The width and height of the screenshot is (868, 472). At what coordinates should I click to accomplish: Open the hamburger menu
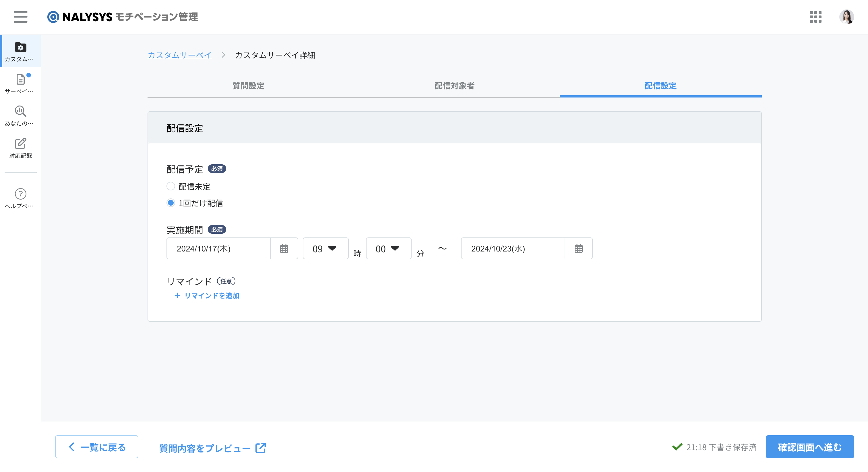(21, 17)
